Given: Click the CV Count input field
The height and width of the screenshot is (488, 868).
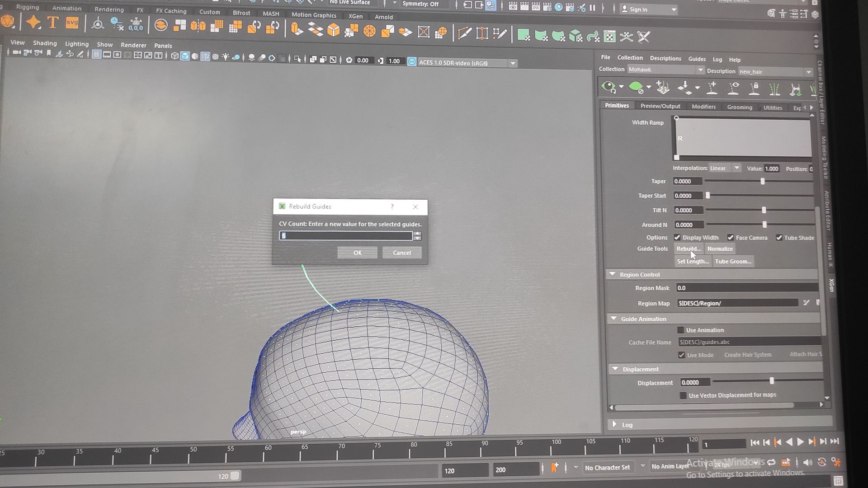Looking at the screenshot, I should tap(346, 235).
